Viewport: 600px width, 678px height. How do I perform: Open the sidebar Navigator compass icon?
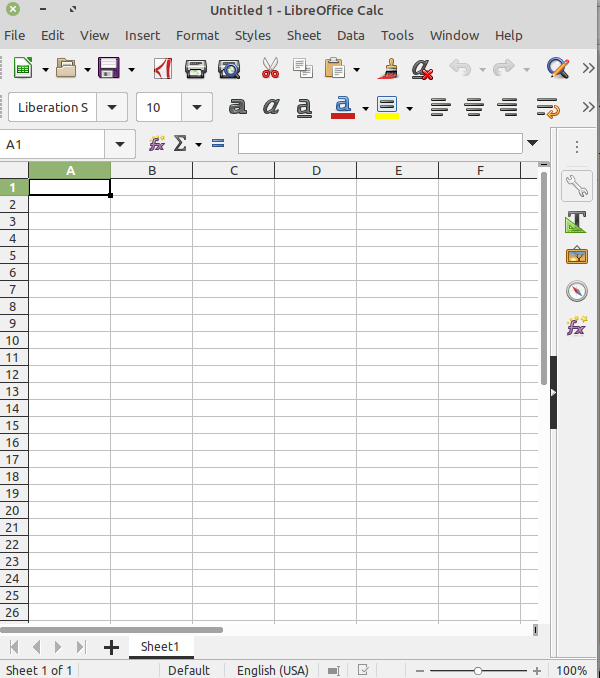(x=576, y=291)
